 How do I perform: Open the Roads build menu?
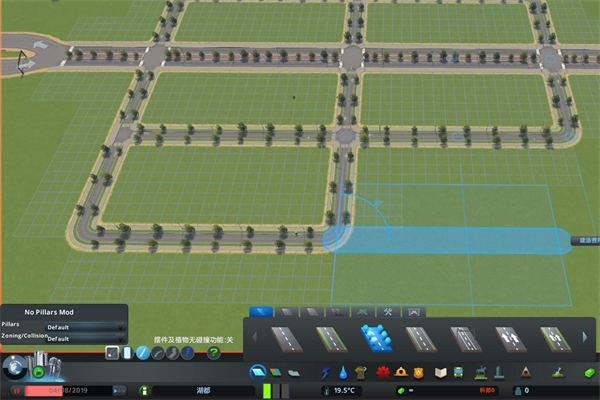click(258, 372)
